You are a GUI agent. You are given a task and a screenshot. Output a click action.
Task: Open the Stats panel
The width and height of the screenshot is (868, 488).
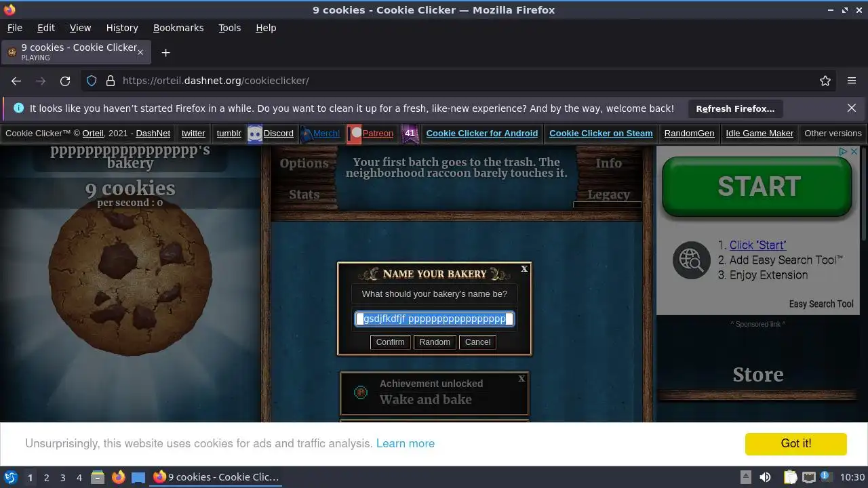pos(304,195)
